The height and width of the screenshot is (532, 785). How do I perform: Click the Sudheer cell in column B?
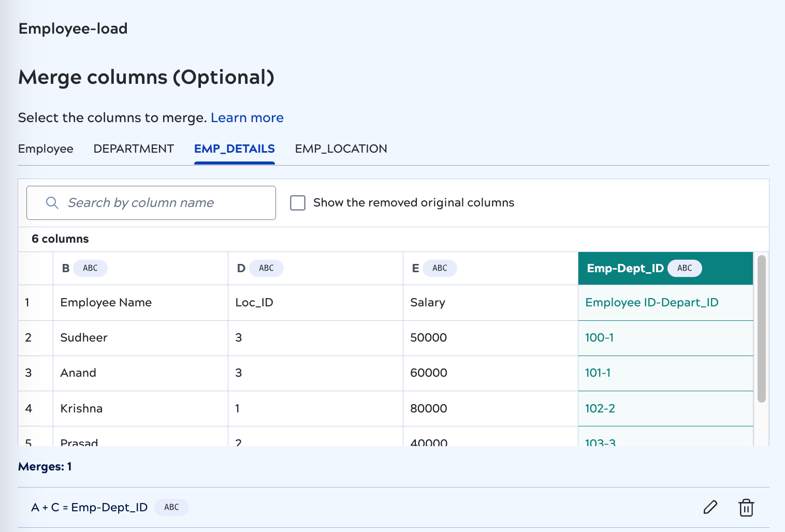point(84,338)
